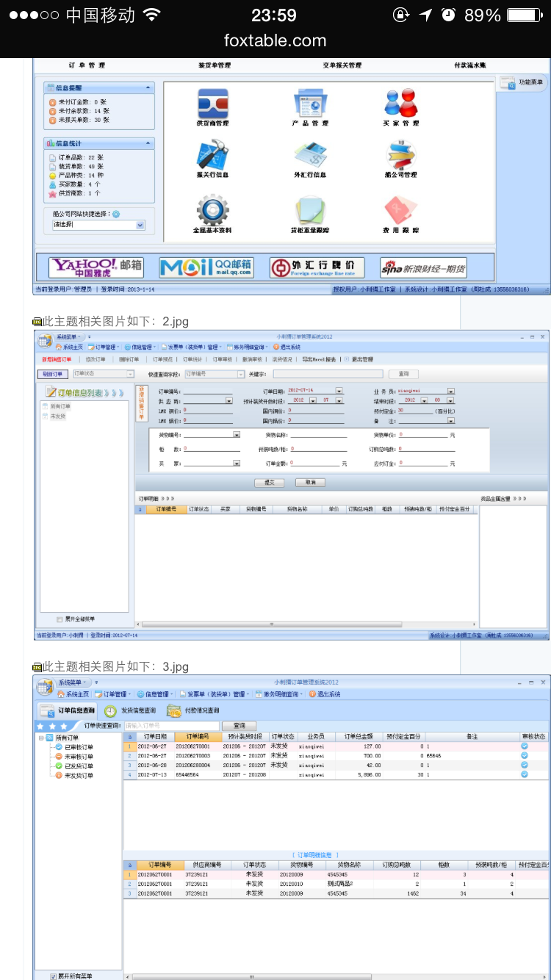The height and width of the screenshot is (980, 551).
Task: Open 供货商管理 supplier management icon
Action: tap(212, 104)
